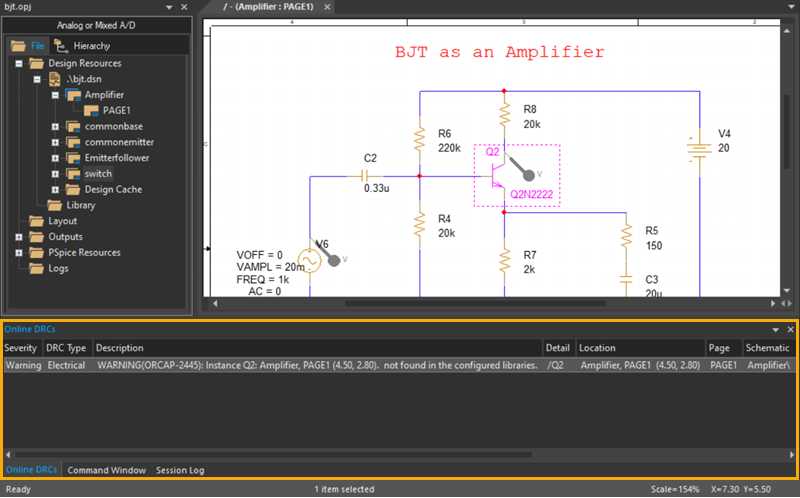The height and width of the screenshot is (498, 800).
Task: Select the Q2 transistor symbol
Action: point(499,178)
